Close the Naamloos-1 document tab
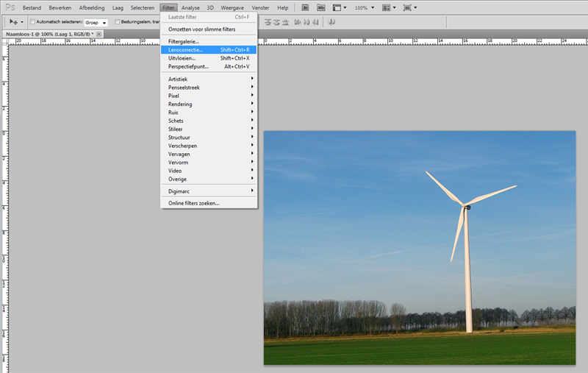Image resolution: width=588 pixels, height=373 pixels. click(x=99, y=34)
